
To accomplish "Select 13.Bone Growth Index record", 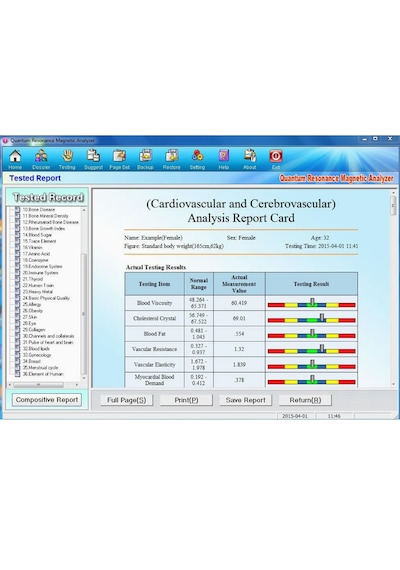I will (x=44, y=229).
